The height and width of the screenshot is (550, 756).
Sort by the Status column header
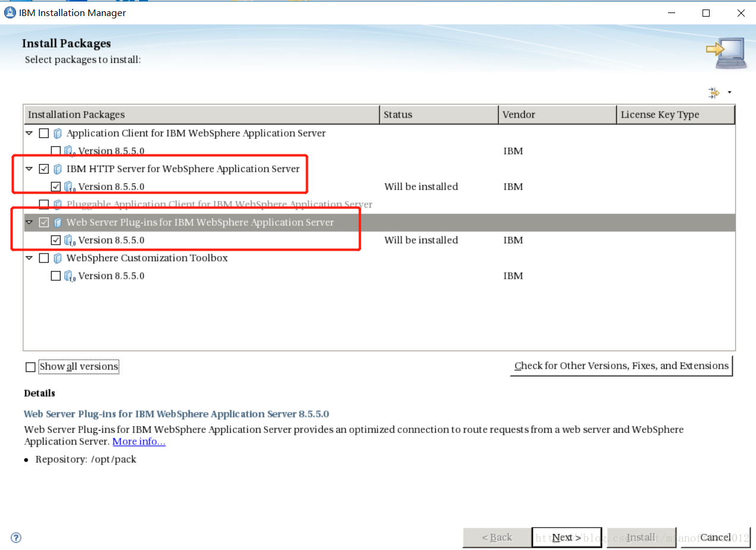pos(439,115)
